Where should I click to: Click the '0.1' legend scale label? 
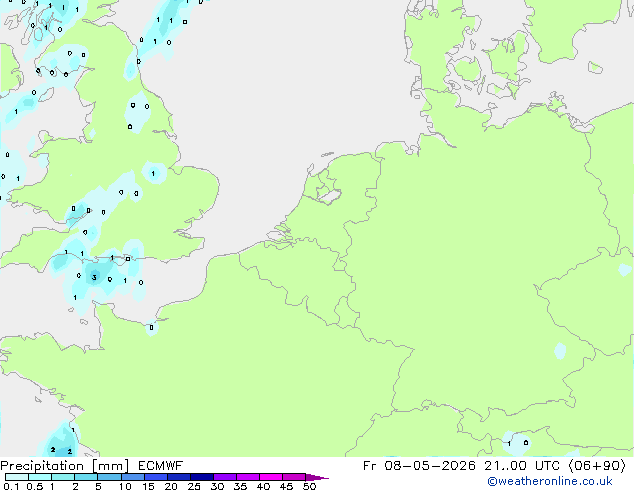click(11, 486)
